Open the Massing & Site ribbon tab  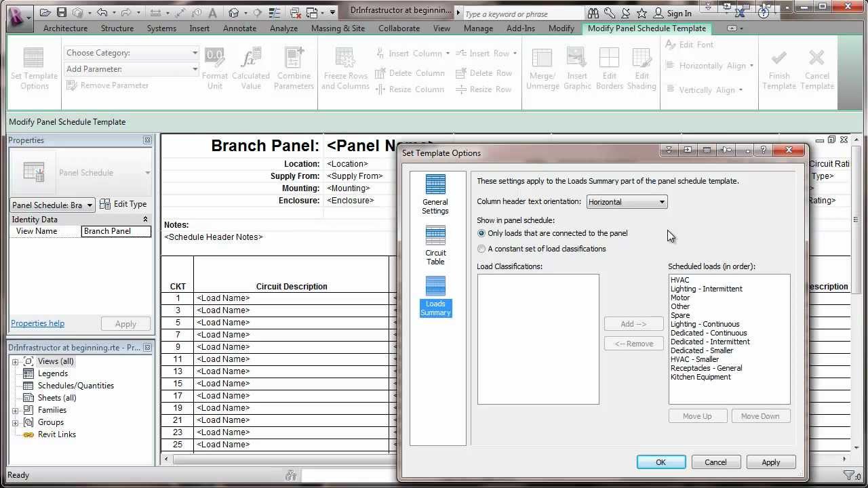[x=338, y=28]
